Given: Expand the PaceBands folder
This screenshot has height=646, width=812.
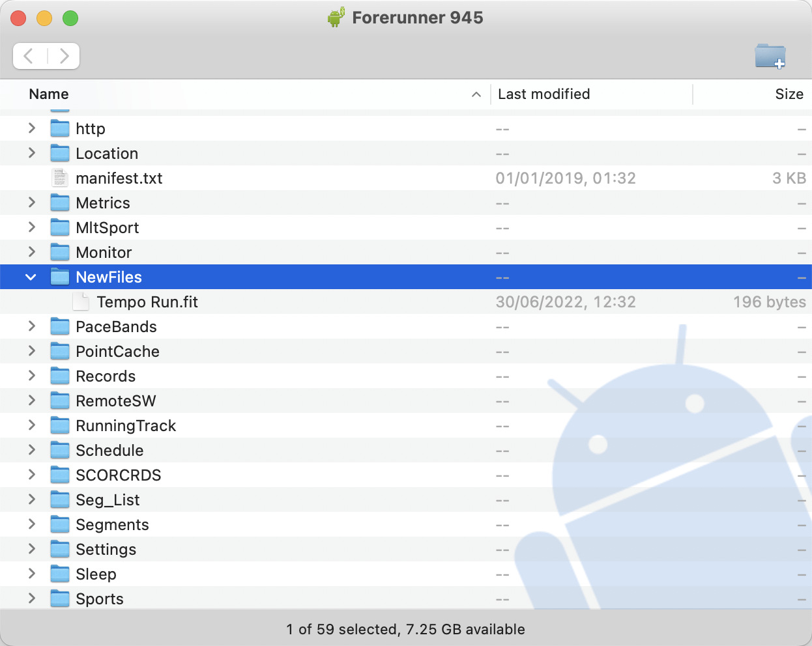Looking at the screenshot, I should pyautogui.click(x=31, y=326).
